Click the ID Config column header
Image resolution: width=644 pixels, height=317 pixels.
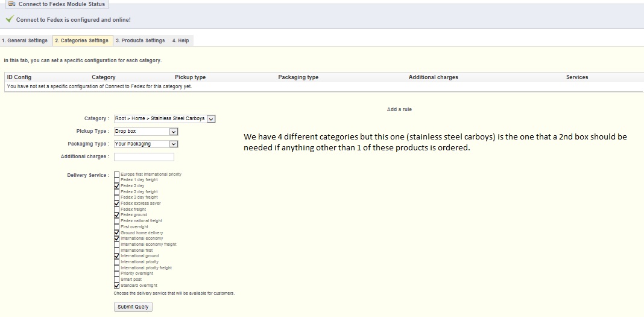[x=19, y=77]
